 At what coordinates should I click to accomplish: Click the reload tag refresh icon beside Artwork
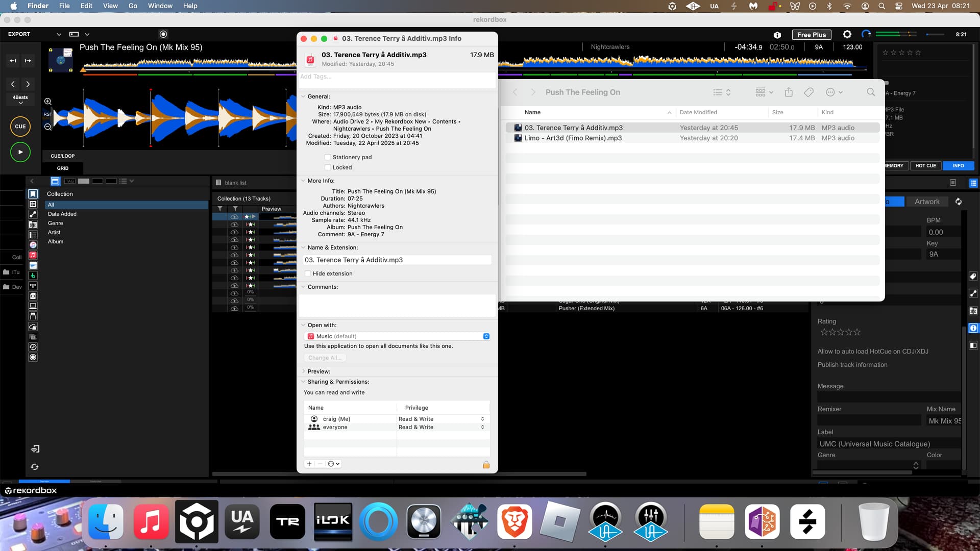[x=959, y=202]
